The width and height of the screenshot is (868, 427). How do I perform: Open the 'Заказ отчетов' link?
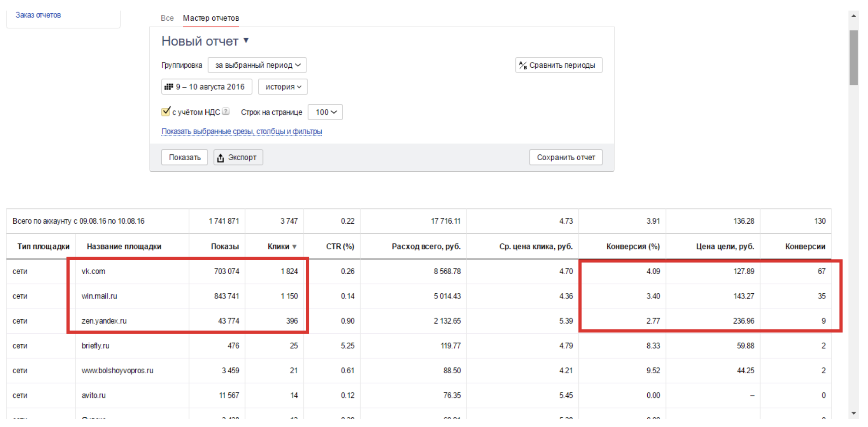[x=38, y=15]
